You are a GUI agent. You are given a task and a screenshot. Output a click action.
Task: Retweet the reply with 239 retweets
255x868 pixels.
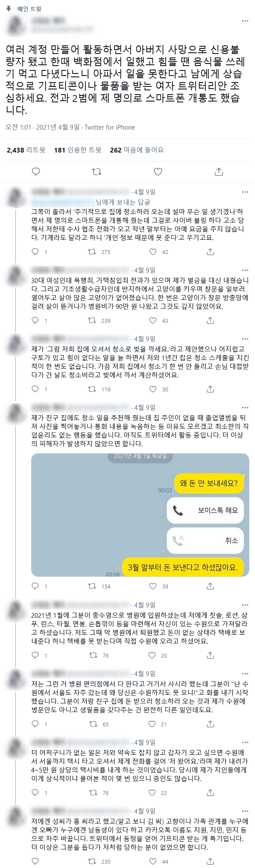(92, 320)
